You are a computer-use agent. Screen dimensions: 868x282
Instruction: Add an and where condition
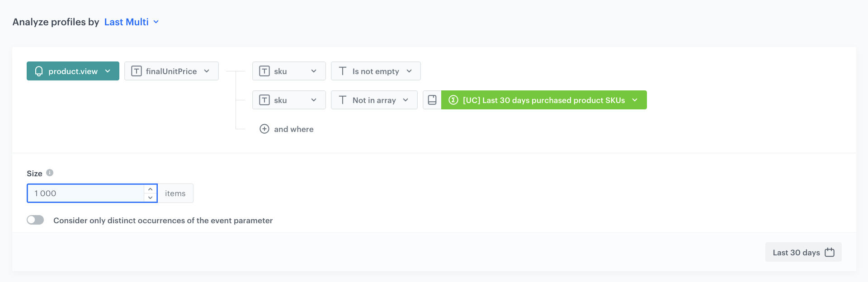point(287,129)
